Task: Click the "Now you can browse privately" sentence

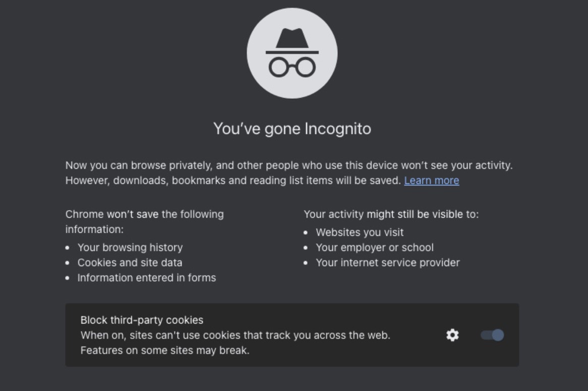Action: tap(288, 165)
